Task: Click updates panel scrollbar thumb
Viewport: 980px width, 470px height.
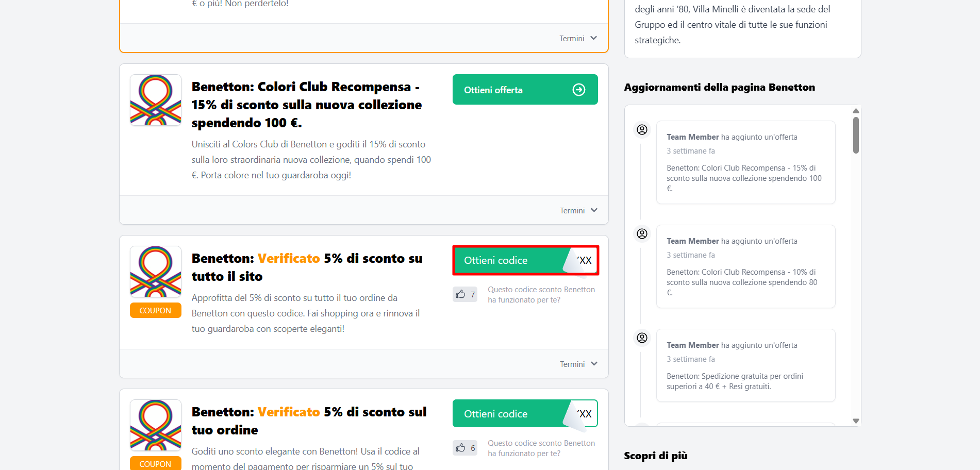Action: (x=856, y=135)
